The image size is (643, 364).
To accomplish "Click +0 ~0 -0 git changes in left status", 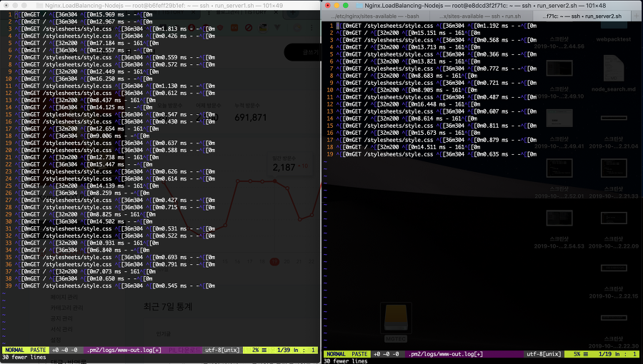I will [65, 350].
